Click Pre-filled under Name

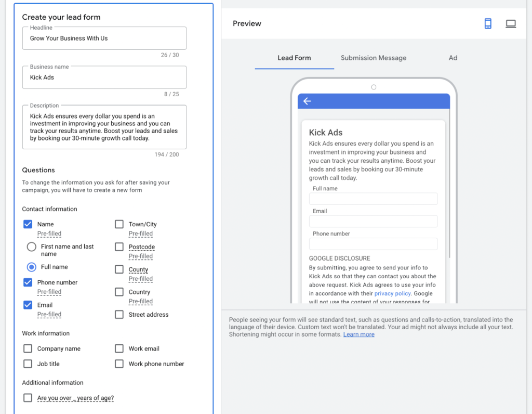[49, 234]
